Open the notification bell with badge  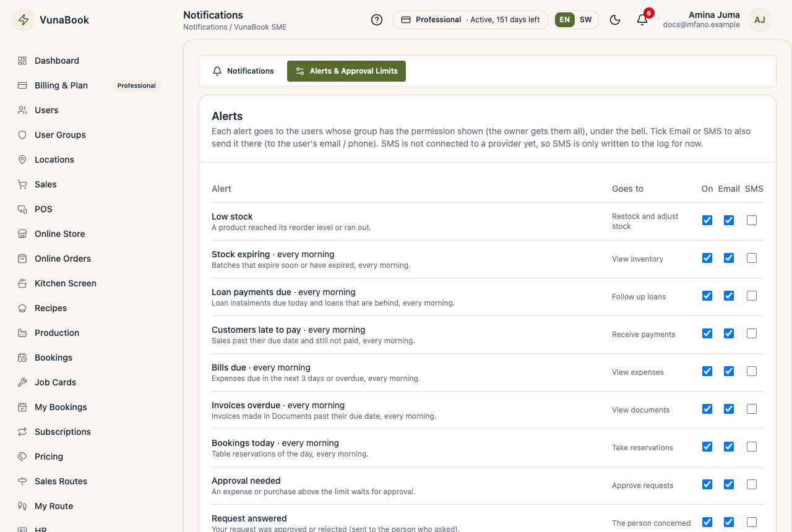coord(642,20)
